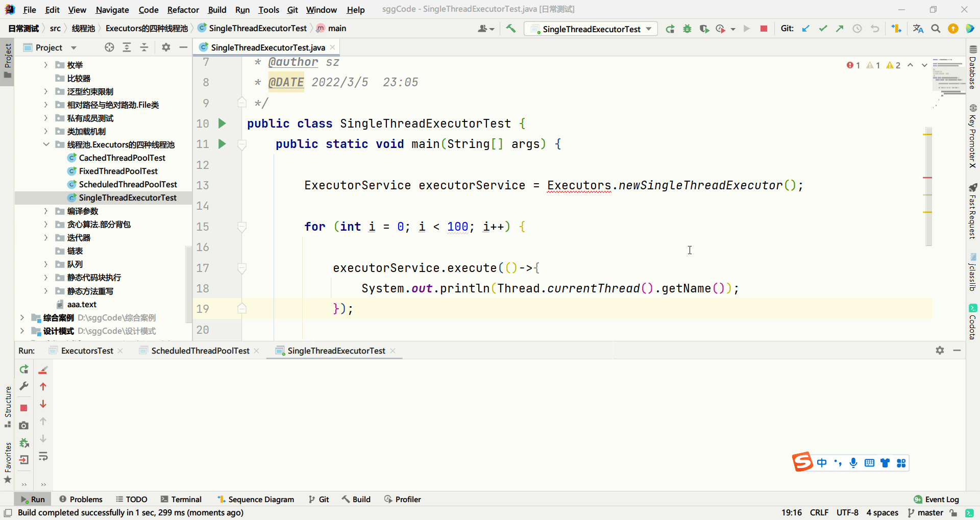Update project via Git blue arrow
The width and height of the screenshot is (980, 520).
[805, 29]
